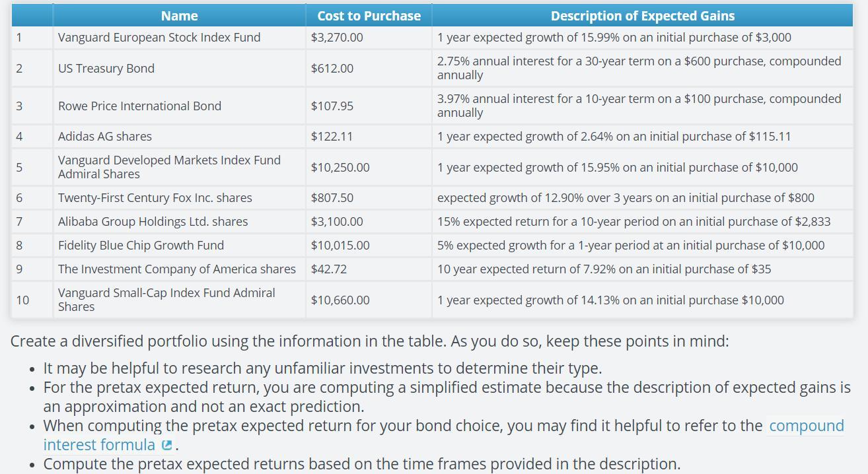Select the Adidas AG shares cell
Viewport: 868px width, 474px height.
(x=105, y=137)
